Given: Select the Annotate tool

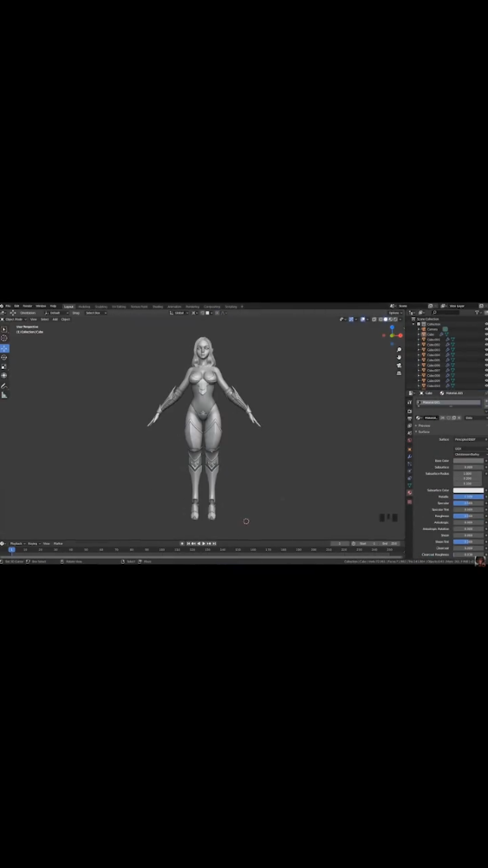Looking at the screenshot, I should [x=4, y=385].
